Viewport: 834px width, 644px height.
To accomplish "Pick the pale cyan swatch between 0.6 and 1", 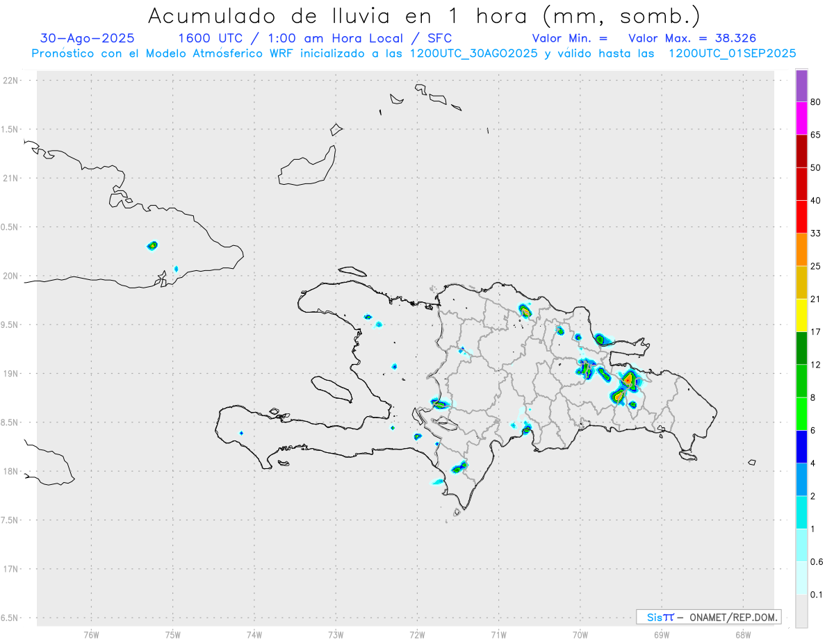I will tap(801, 545).
